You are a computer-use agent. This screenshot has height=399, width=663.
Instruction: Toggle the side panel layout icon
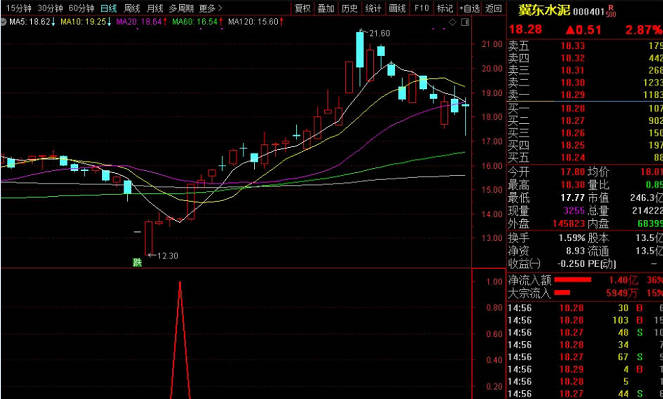(x=465, y=22)
